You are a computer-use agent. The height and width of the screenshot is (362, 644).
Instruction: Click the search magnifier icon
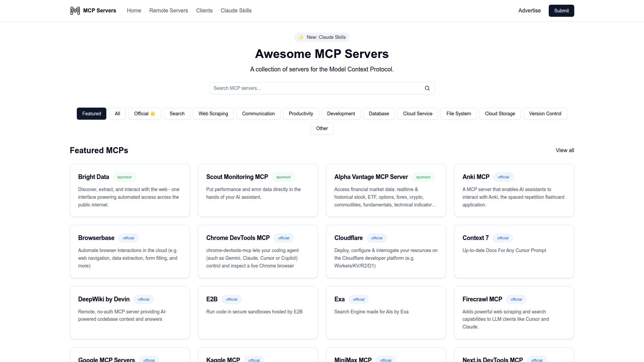pyautogui.click(x=427, y=88)
